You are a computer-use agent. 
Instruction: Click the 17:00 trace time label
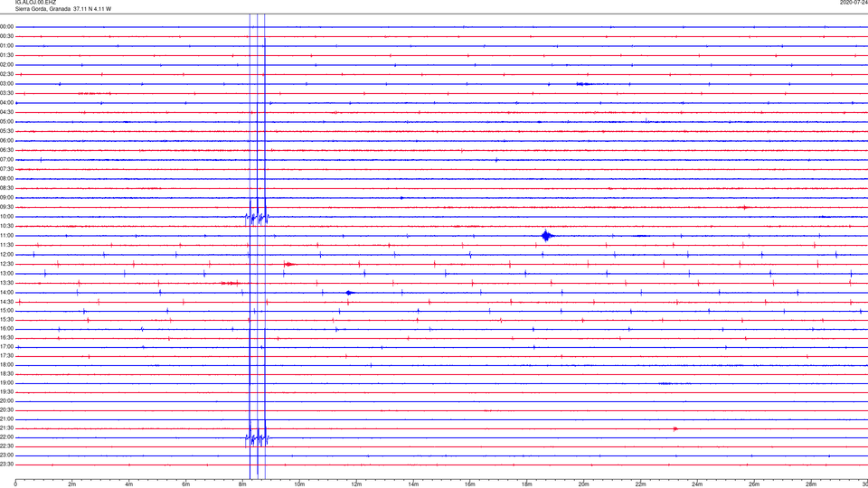point(7,347)
